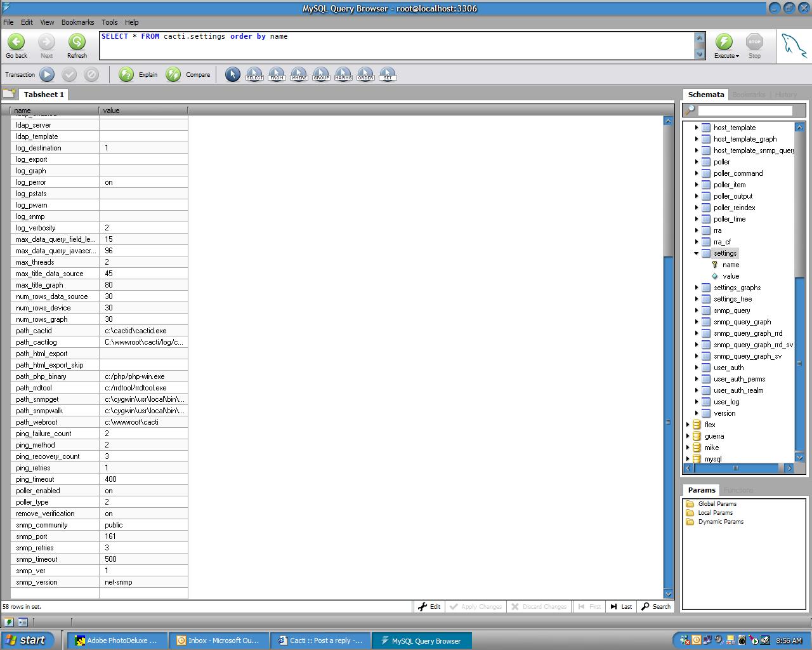The width and height of the screenshot is (812, 650).
Task: Open the Tools menu
Action: pos(110,22)
